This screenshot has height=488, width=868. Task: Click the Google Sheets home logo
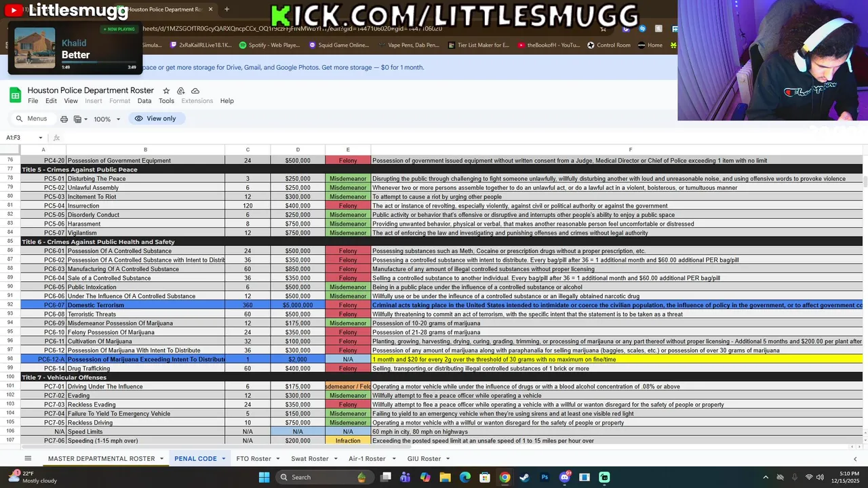click(x=15, y=96)
